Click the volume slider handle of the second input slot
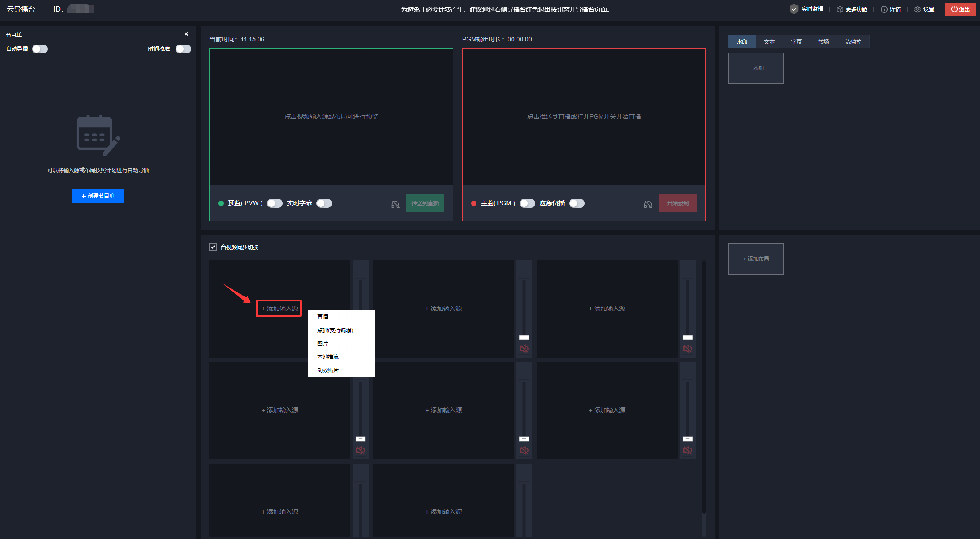Image resolution: width=980 pixels, height=539 pixels. 524,337
